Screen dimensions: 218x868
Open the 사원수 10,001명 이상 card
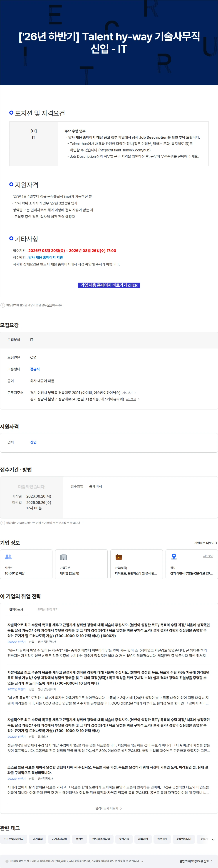26,564
